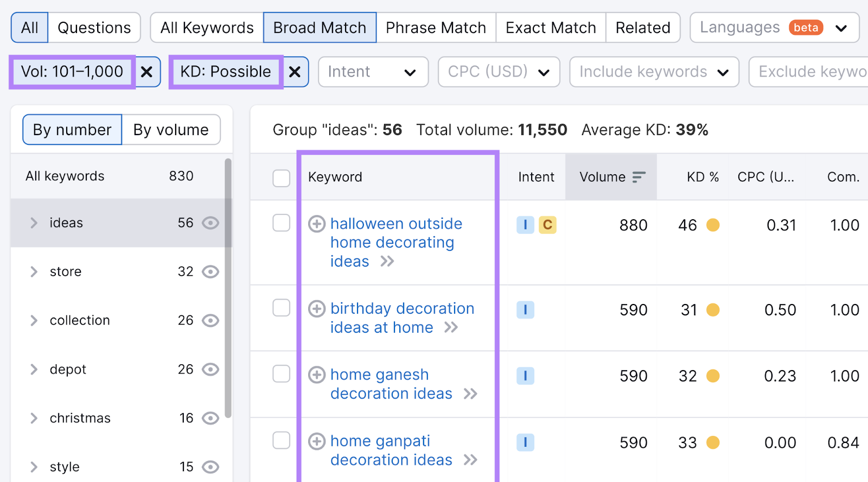Image resolution: width=868 pixels, height=482 pixels.
Task: Open the Exclude keywords filter dropdown
Action: (x=808, y=72)
